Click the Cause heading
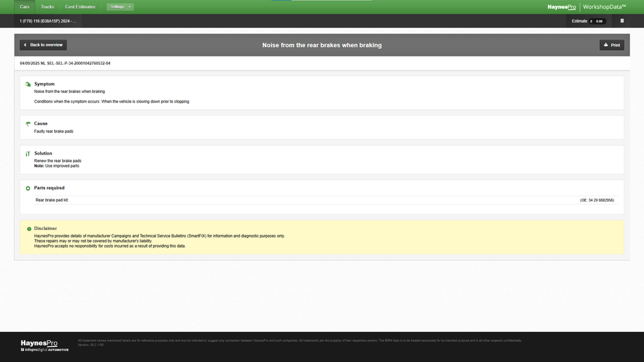The width and height of the screenshot is (644, 362). (41, 124)
